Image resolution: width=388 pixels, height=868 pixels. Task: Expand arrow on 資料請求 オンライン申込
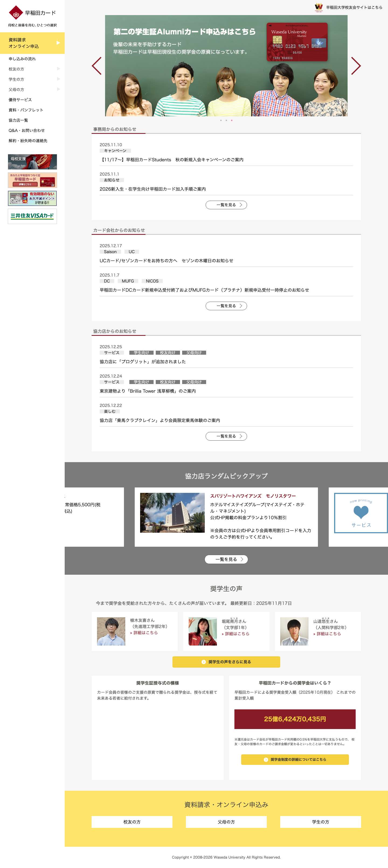58,43
